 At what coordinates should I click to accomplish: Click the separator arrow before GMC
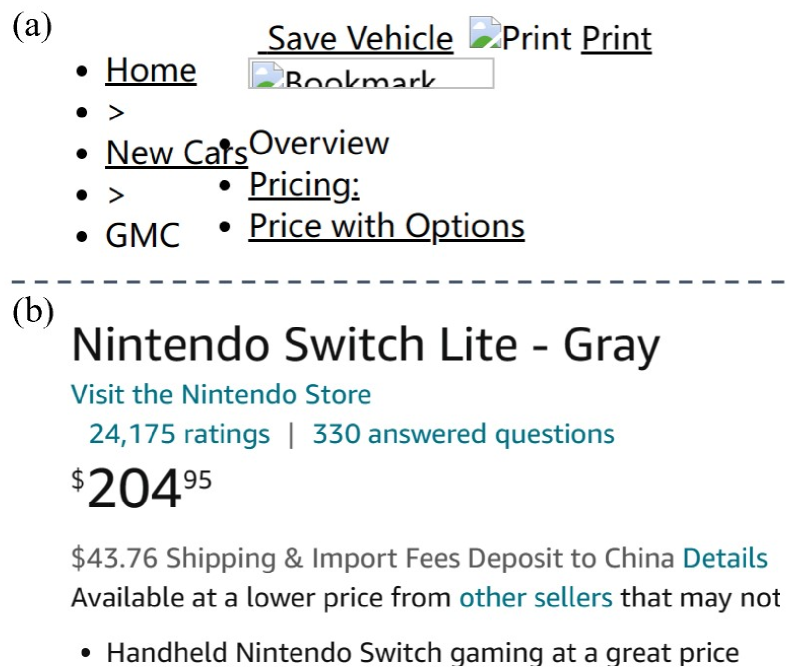coord(116,195)
